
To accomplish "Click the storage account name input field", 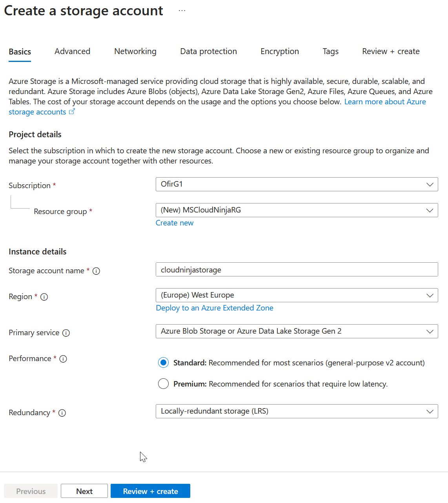I will click(297, 269).
